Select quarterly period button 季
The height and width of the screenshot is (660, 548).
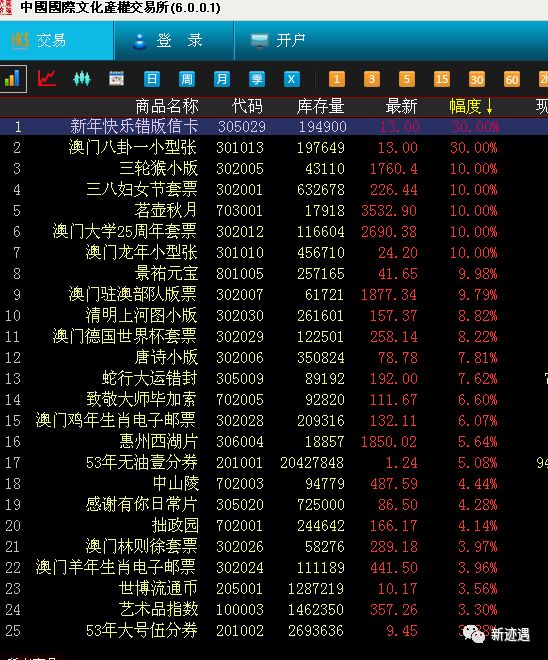pos(256,79)
